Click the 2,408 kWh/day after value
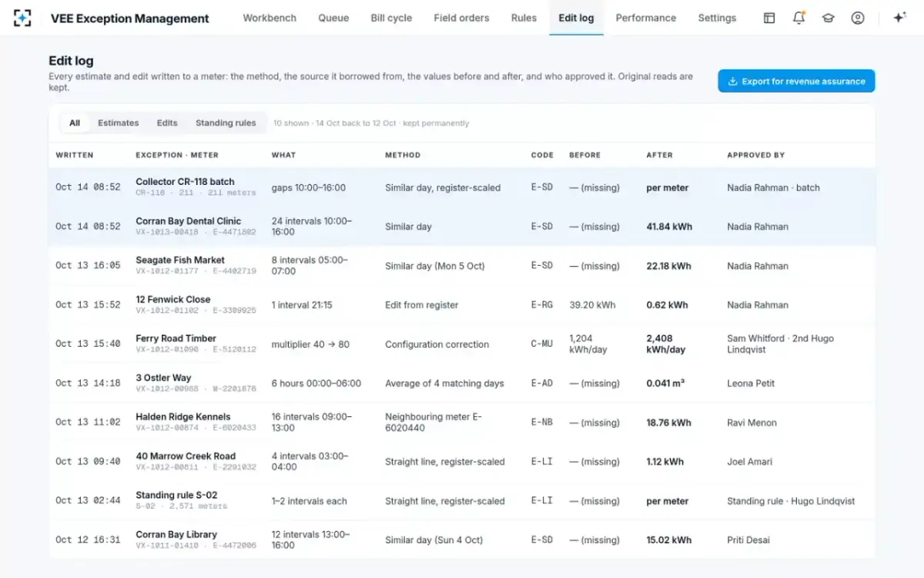 point(666,344)
